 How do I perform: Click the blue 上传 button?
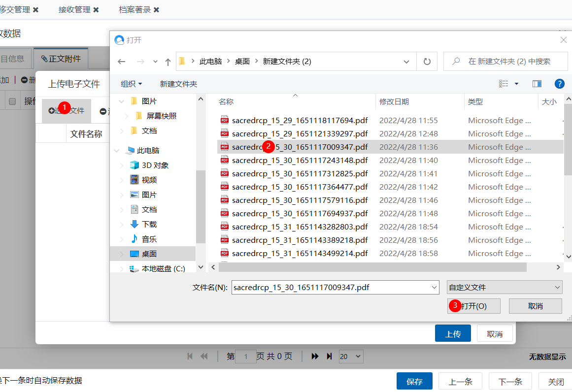(x=453, y=333)
